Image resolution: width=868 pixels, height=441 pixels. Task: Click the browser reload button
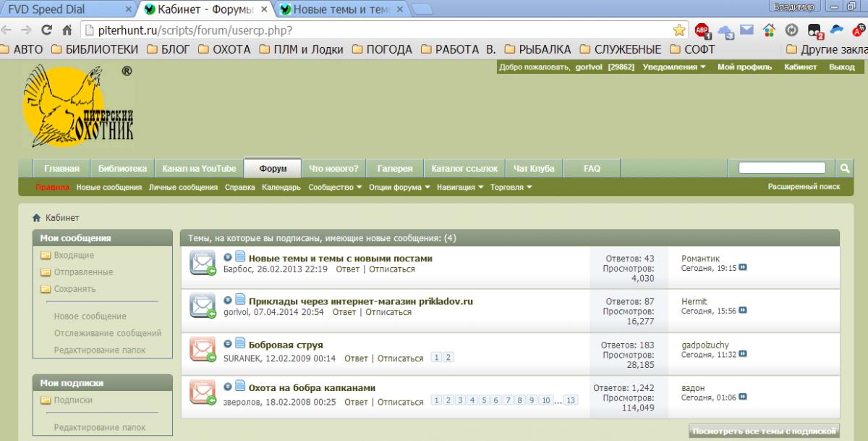47,30
